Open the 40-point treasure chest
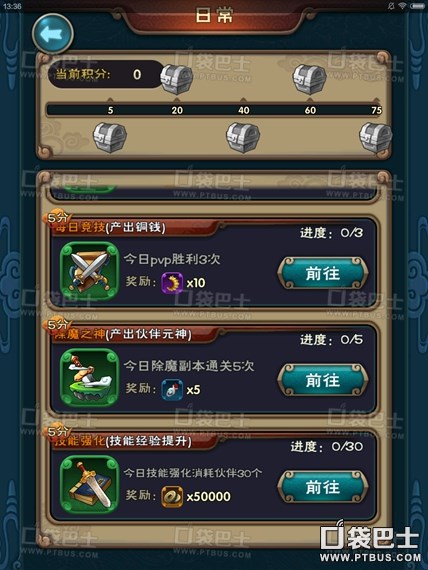Image resolution: width=428 pixels, height=570 pixels. (x=243, y=137)
